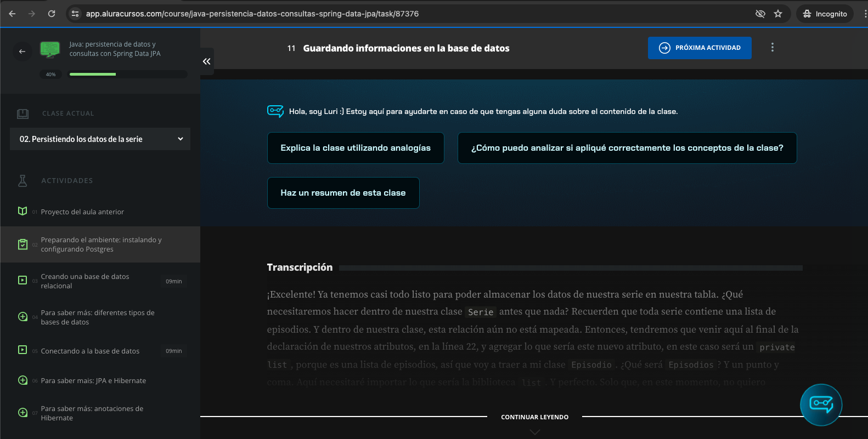
Task: Click the Actividades flask icon
Action: [x=22, y=180]
